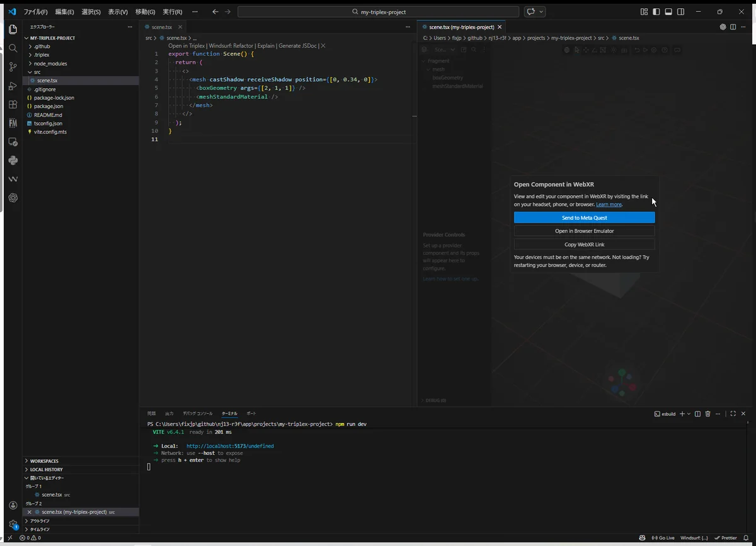
Task: Toggle the primary sidebar layout button
Action: (656, 12)
